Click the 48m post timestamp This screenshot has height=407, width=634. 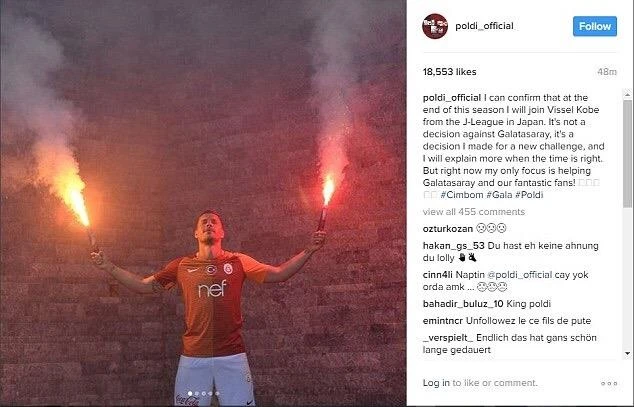click(x=607, y=72)
